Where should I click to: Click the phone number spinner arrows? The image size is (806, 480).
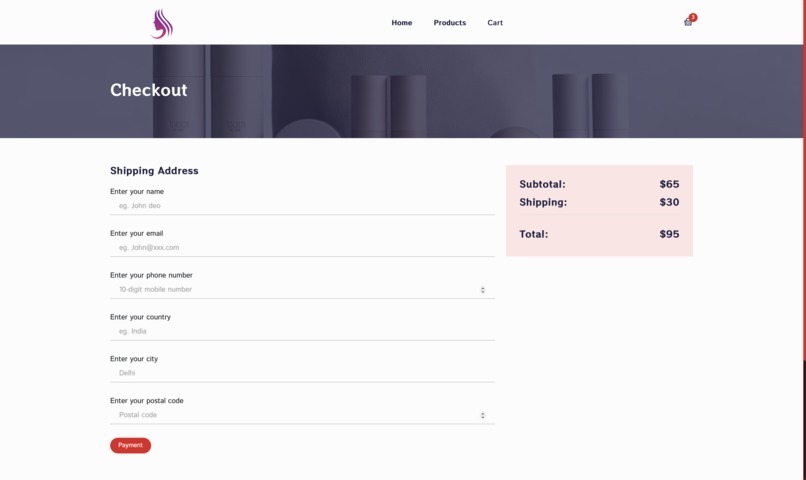pos(483,290)
